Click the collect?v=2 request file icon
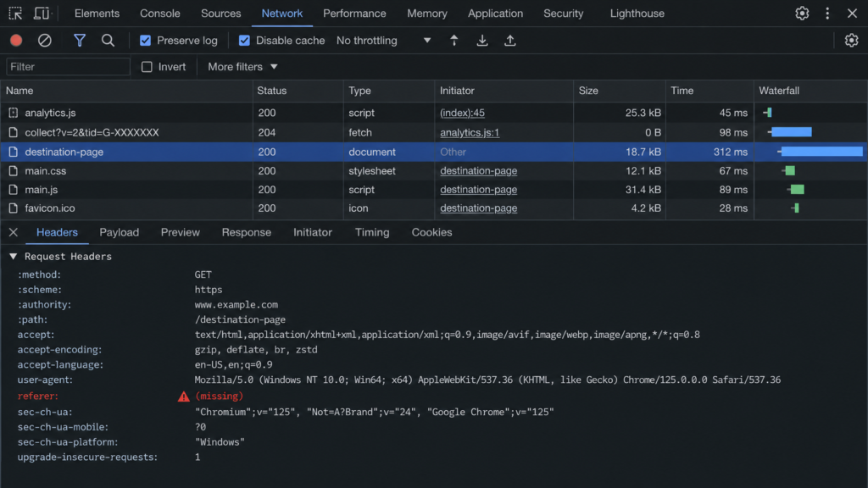The width and height of the screenshot is (868, 488). pyautogui.click(x=14, y=132)
